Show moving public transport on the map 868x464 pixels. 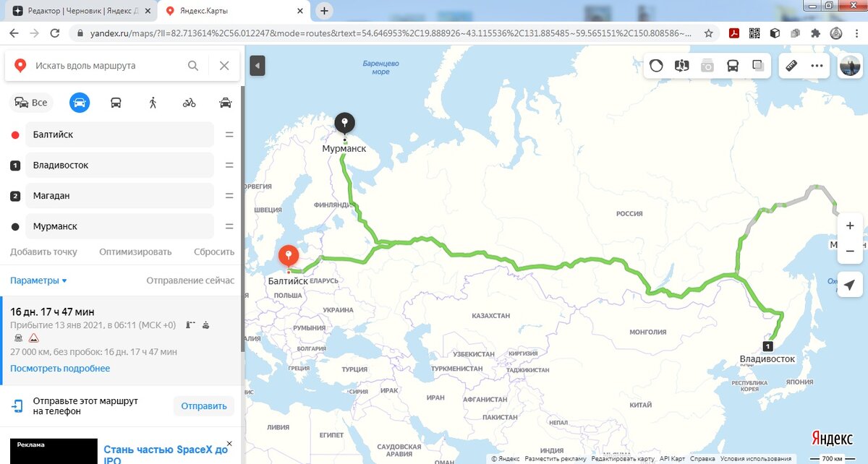[732, 66]
